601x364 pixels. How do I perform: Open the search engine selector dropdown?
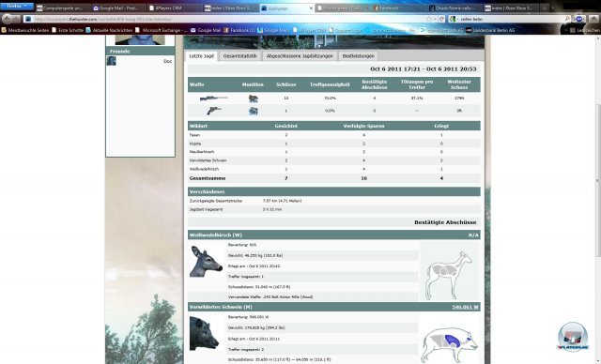454,19
